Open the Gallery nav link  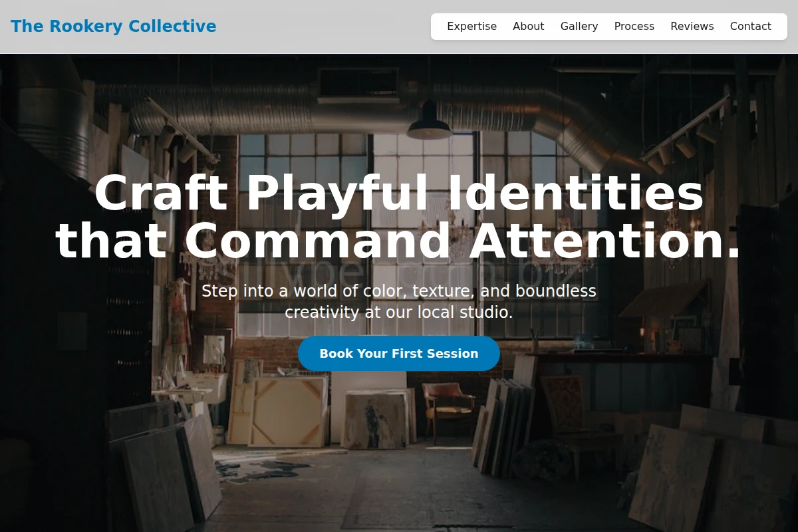[x=579, y=27]
